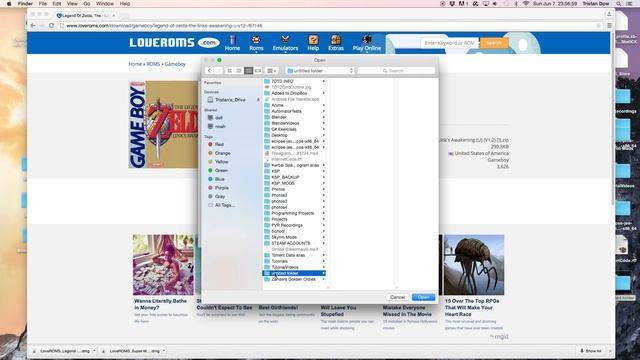Open the Window menu
The height and width of the screenshot is (360, 640).
[x=105, y=4]
